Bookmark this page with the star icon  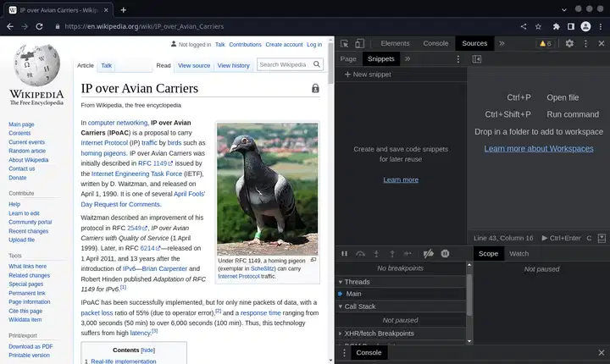539,26
